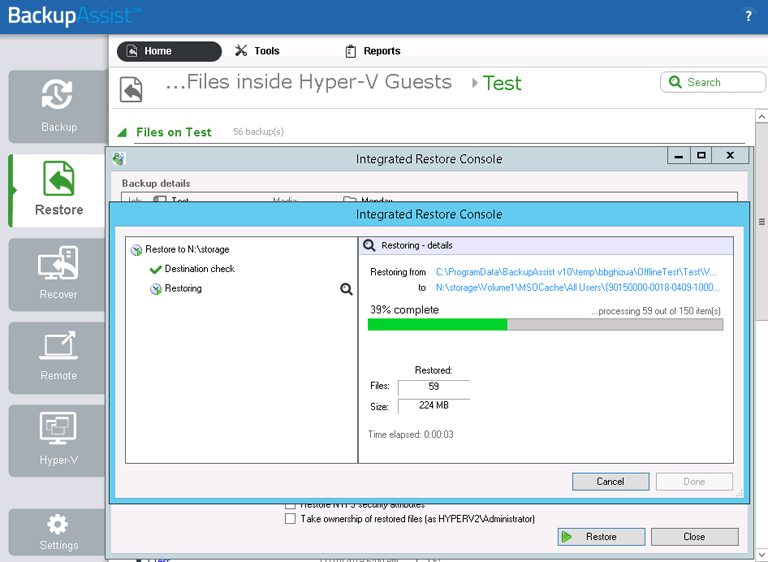Click the disabled Done button
Viewport: 768px width, 562px height.
click(694, 481)
